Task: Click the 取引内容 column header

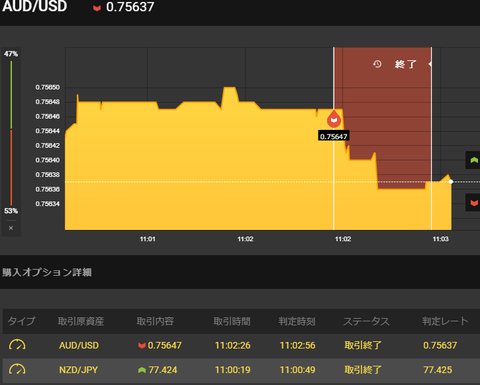Action: coord(155,321)
